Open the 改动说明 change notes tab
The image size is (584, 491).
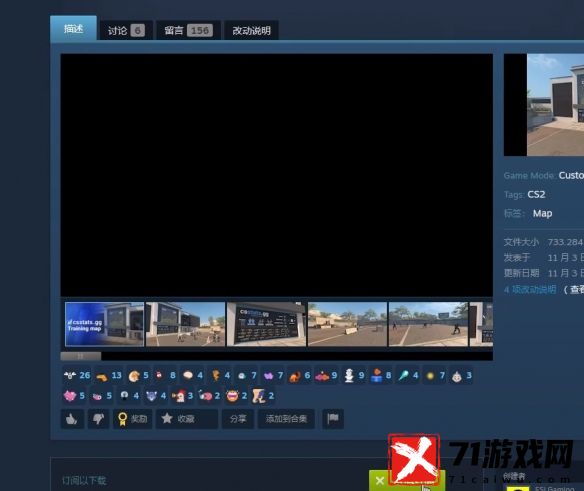point(251,31)
